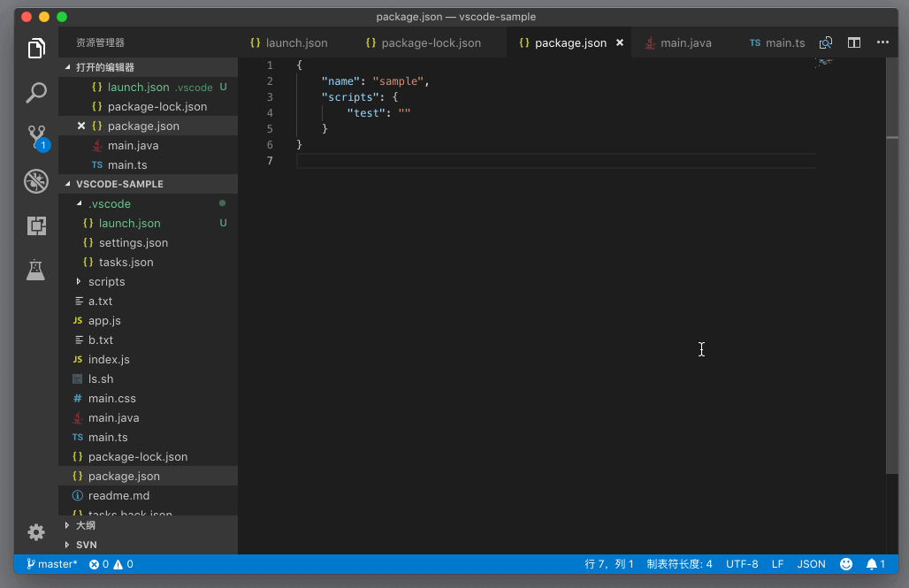
Task: Open notifications bell in status bar
Action: (875, 564)
